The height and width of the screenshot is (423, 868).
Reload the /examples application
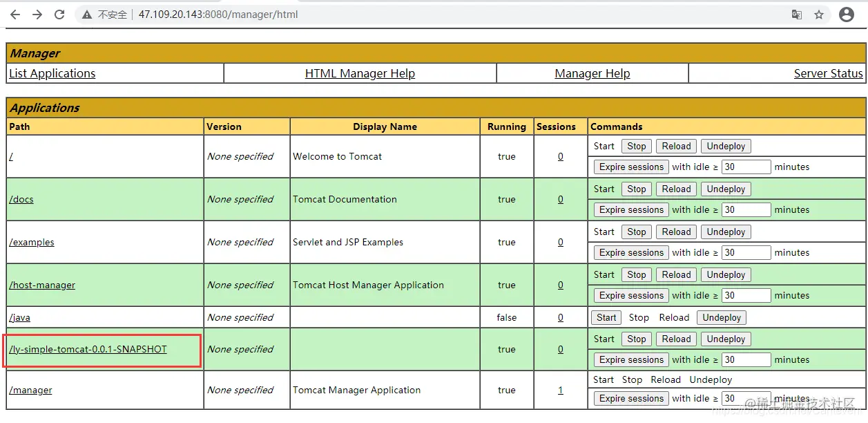[x=676, y=232]
